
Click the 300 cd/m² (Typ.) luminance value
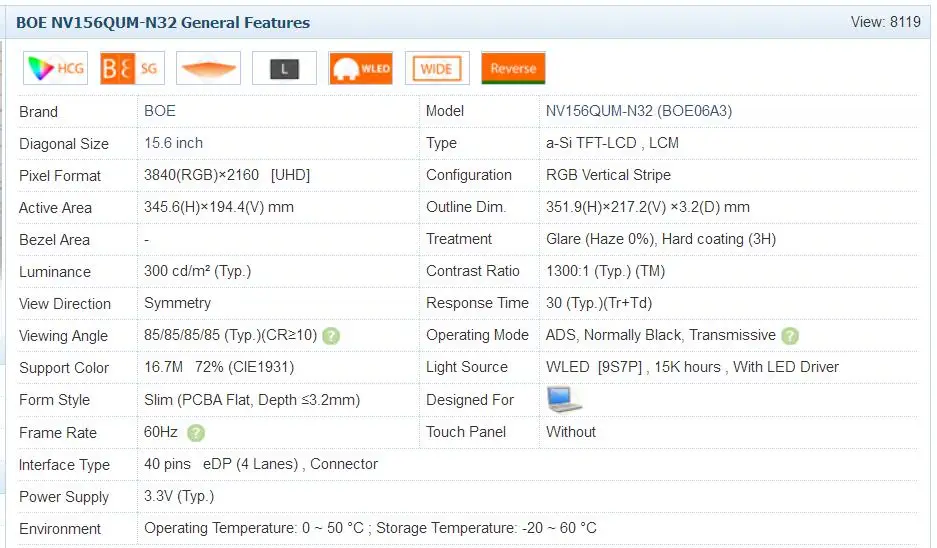tap(197, 271)
